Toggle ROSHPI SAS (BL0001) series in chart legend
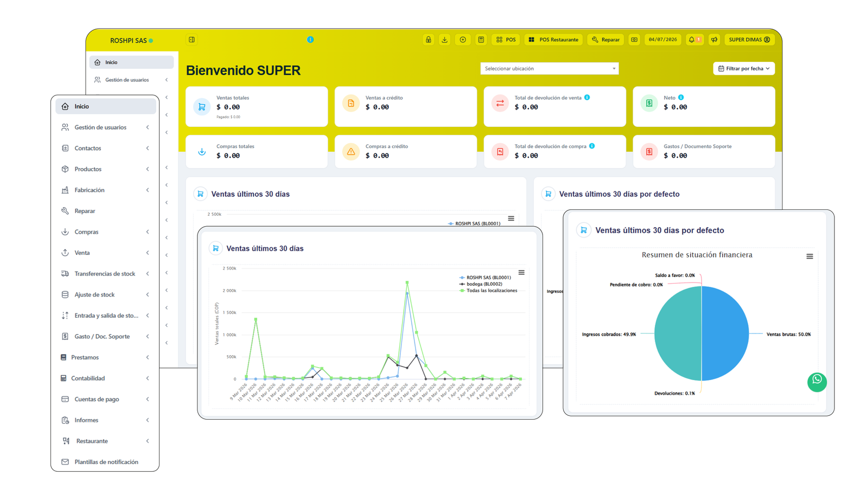Viewport: 868px width, 488px height. (x=485, y=278)
